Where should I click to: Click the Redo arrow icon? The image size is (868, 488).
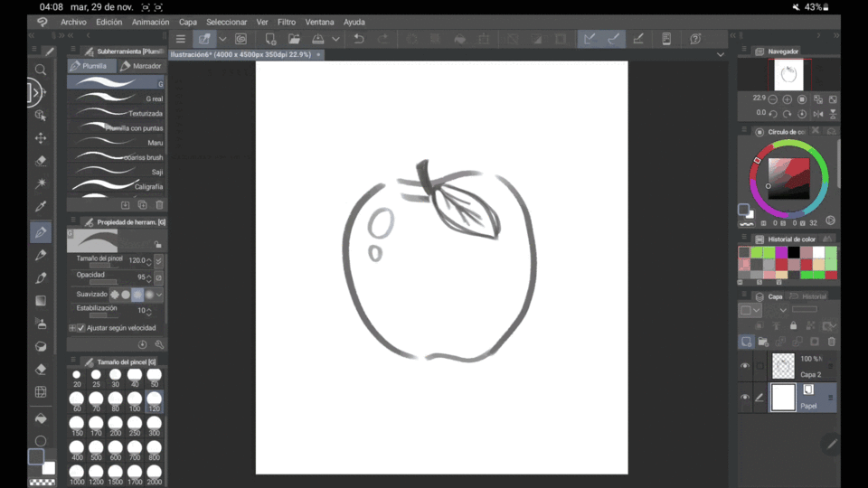[383, 39]
